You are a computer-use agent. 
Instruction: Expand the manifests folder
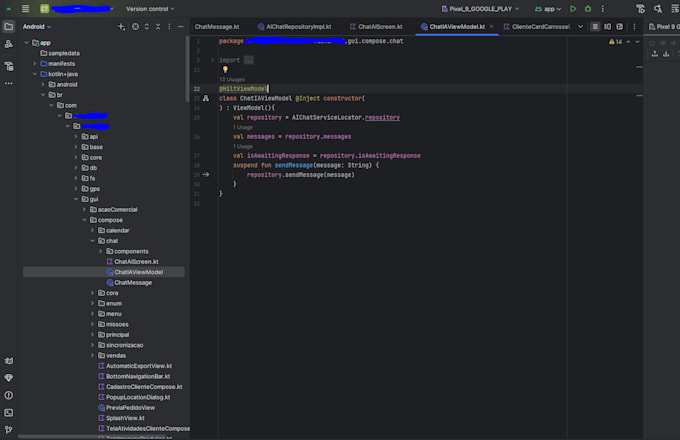(35, 64)
